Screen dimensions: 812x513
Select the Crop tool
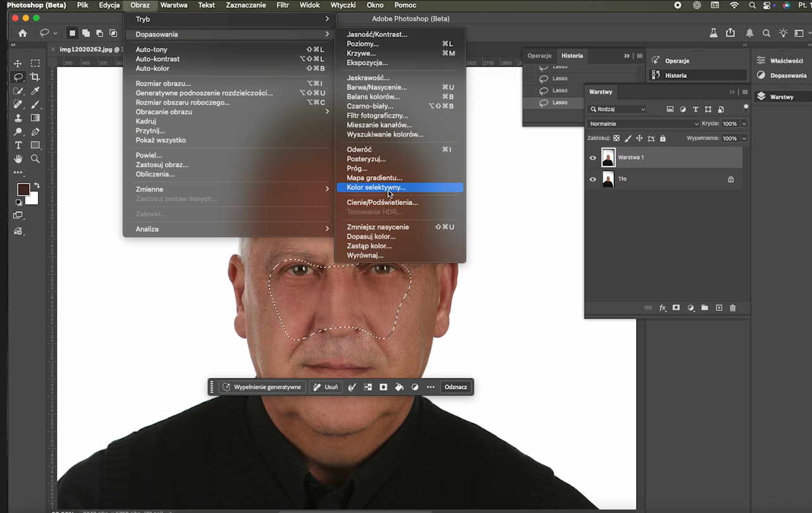tap(35, 77)
